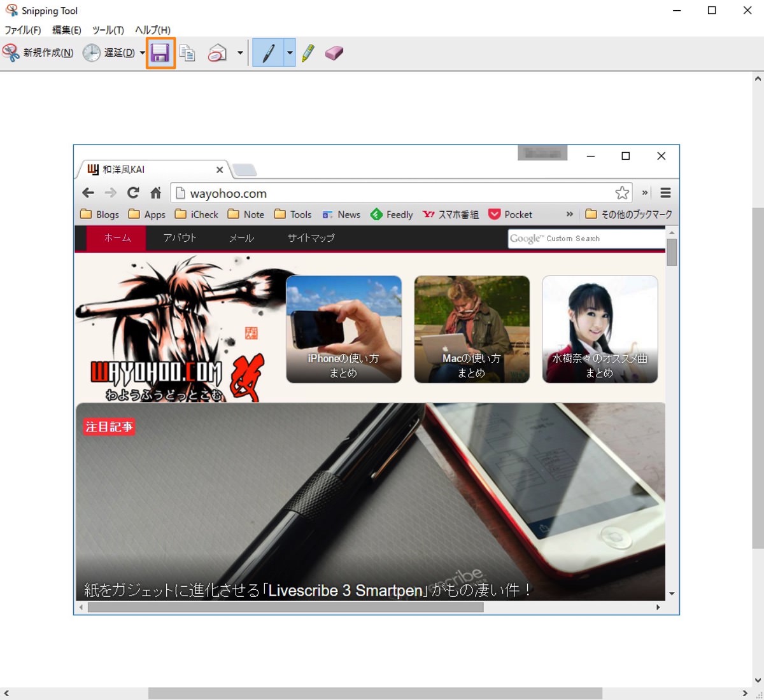Image resolution: width=764 pixels, height=700 pixels.
Task: Click the home icon in the captured browser
Action: (156, 193)
